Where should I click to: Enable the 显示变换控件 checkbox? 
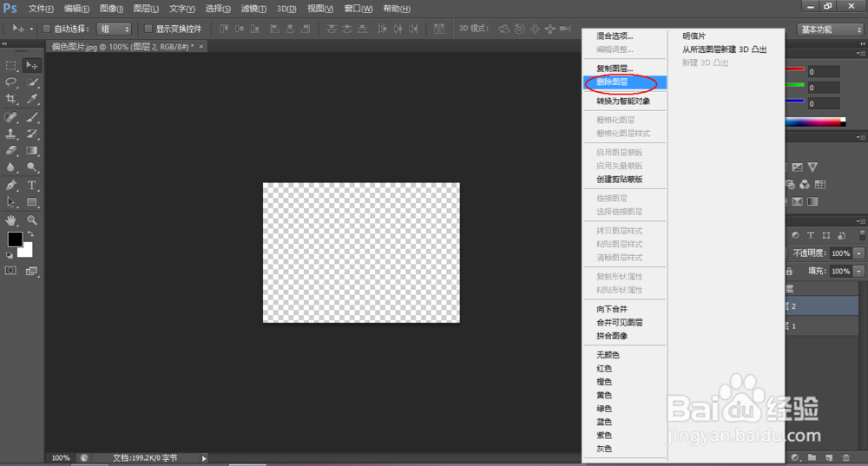pos(148,29)
